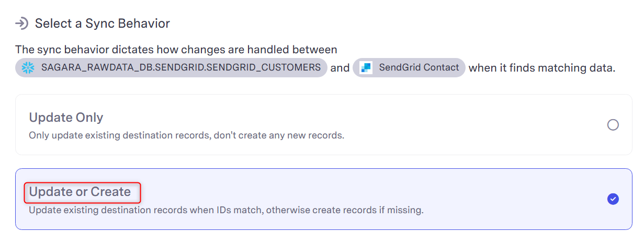Click the arrow icon beside Select a Sync Behavior
The height and width of the screenshot is (243, 644).
click(21, 24)
